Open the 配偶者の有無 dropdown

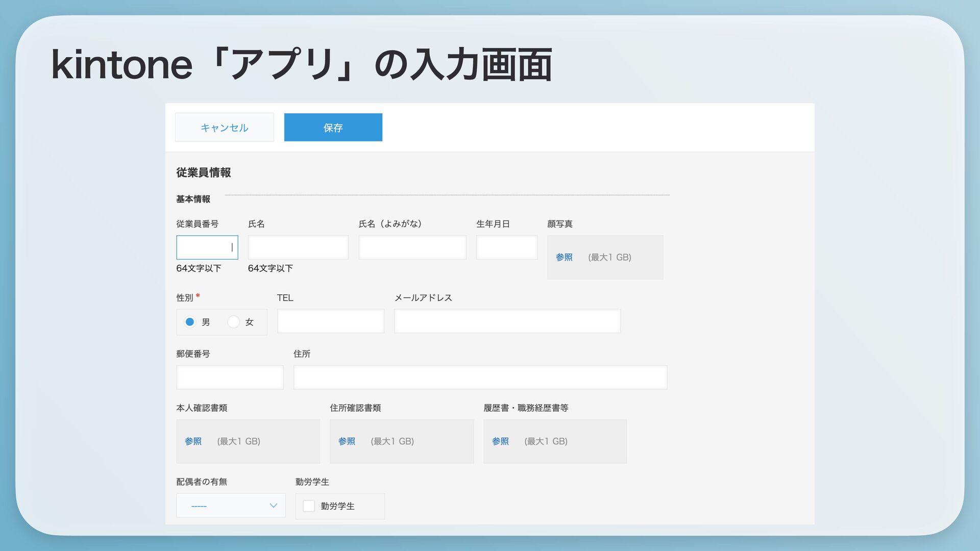pos(231,506)
